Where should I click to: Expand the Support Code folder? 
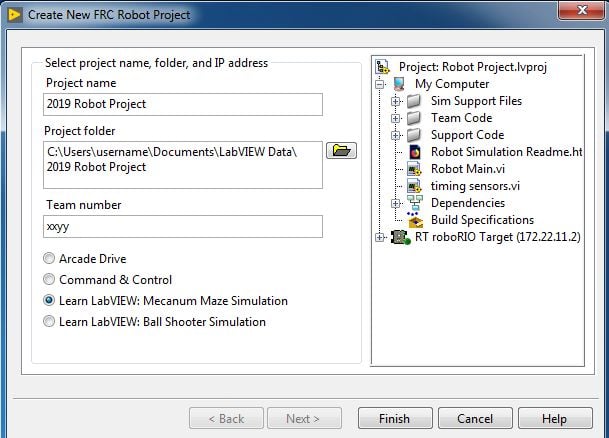(x=395, y=136)
